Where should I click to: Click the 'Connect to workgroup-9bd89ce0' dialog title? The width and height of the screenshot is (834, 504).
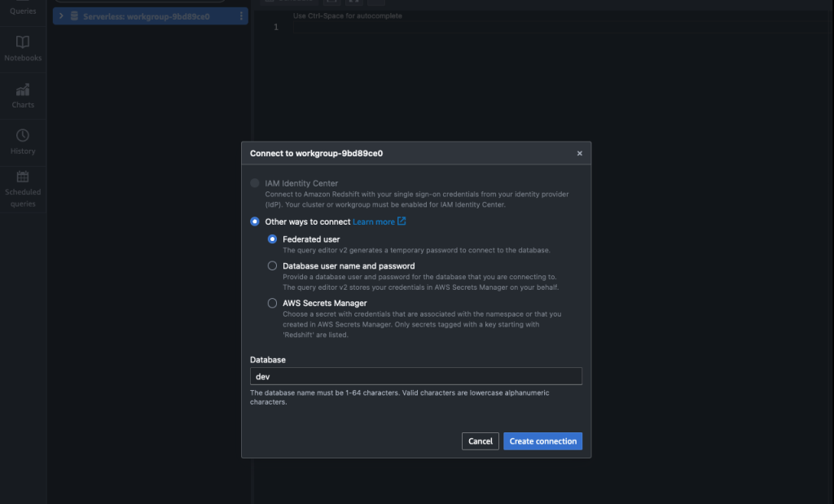(x=317, y=153)
